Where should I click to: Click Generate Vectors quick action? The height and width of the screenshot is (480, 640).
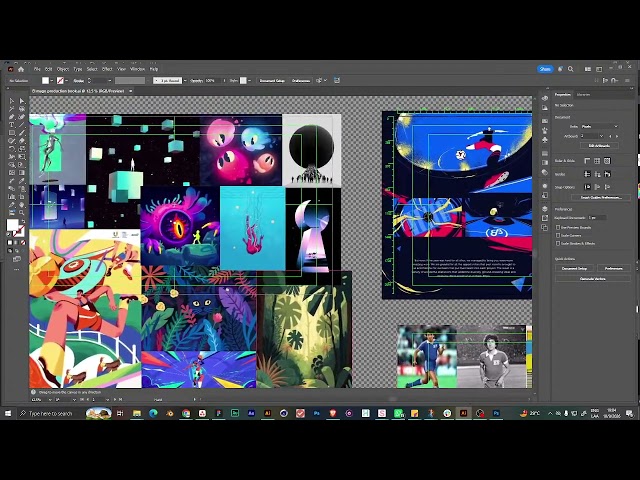[593, 279]
